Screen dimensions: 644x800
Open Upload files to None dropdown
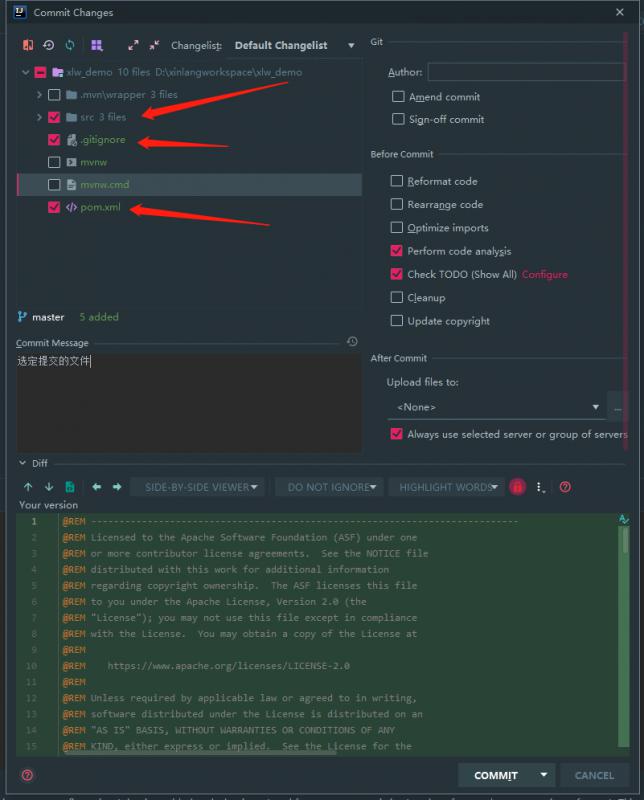(x=497, y=407)
